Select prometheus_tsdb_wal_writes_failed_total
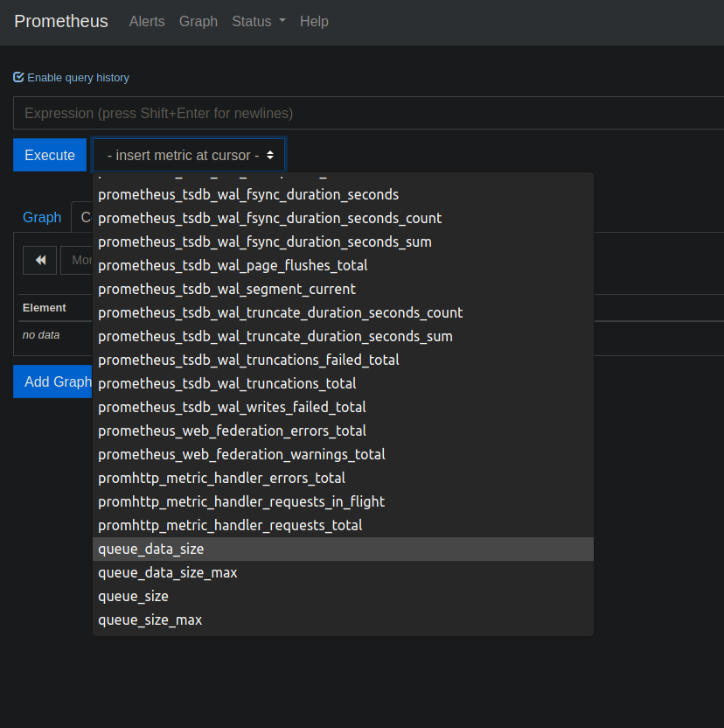Image resolution: width=724 pixels, height=728 pixels. coord(343,407)
